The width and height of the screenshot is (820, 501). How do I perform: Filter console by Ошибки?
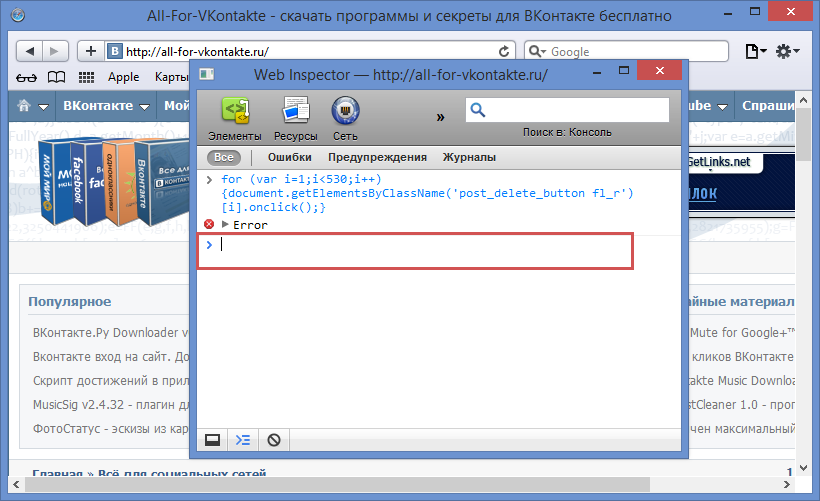click(x=290, y=157)
